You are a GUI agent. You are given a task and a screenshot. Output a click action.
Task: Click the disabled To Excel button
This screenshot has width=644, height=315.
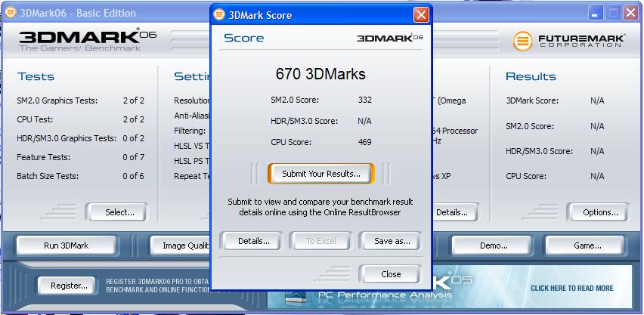320,241
